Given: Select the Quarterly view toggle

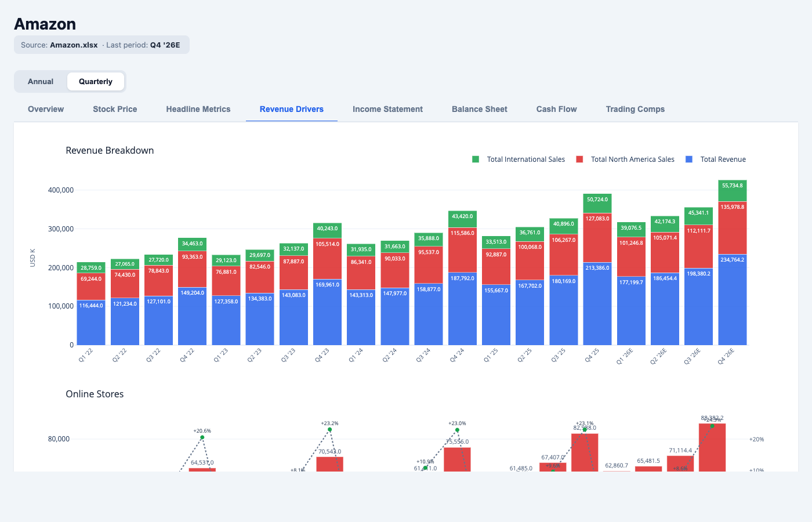Looking at the screenshot, I should tap(95, 81).
